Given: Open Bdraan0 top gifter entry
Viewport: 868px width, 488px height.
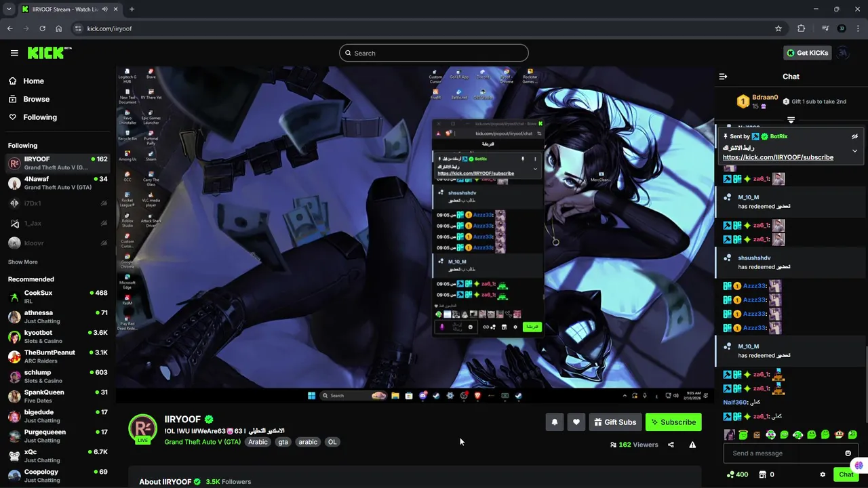Looking at the screenshot, I should coord(757,102).
